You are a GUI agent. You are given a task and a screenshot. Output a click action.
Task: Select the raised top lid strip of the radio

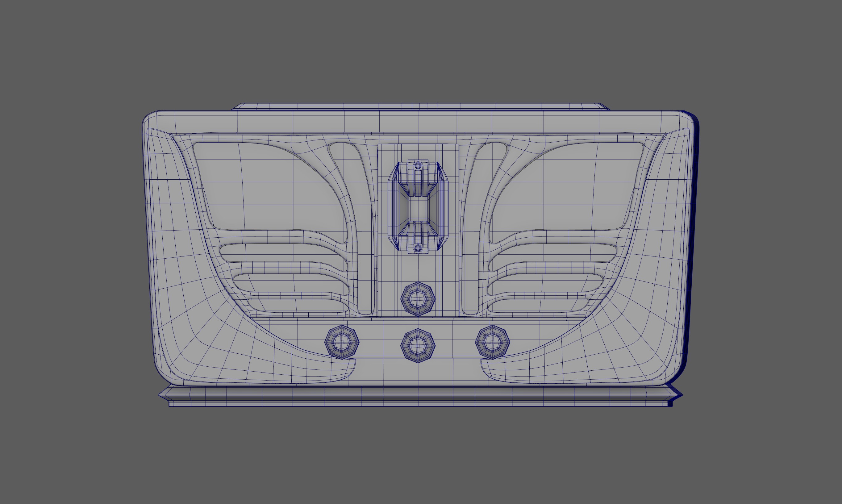point(420,107)
